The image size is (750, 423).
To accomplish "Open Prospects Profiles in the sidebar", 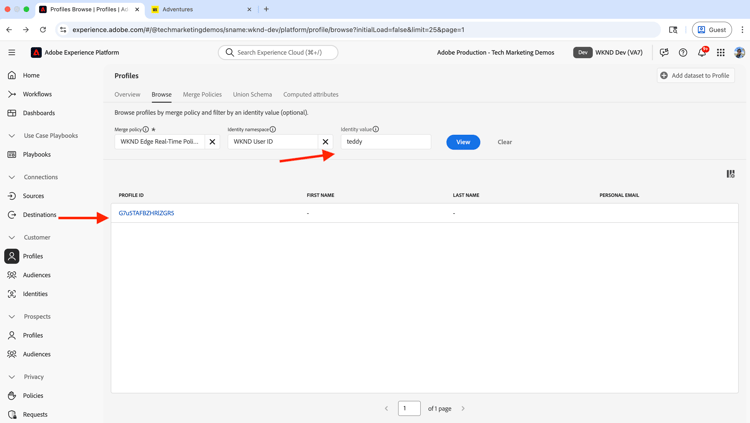I will [x=33, y=335].
